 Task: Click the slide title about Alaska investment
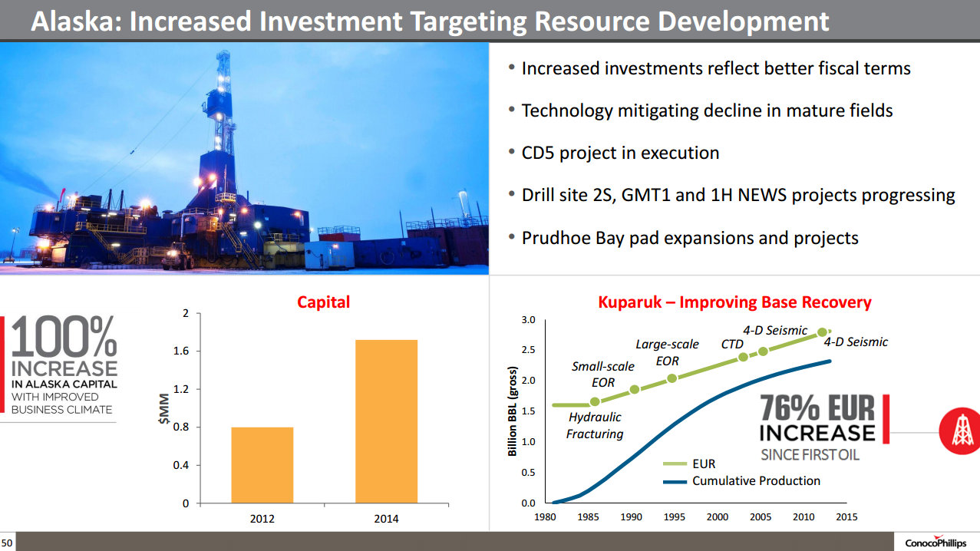[x=430, y=21]
